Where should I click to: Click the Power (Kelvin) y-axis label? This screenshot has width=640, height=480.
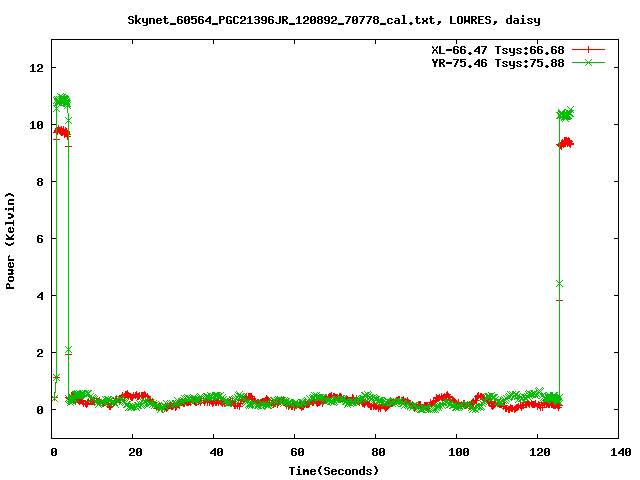click(x=10, y=241)
